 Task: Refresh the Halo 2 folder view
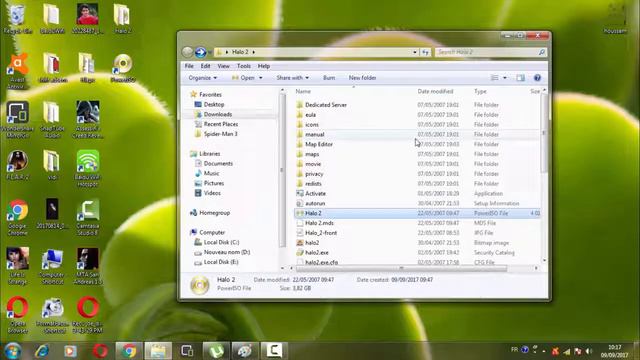pos(425,52)
